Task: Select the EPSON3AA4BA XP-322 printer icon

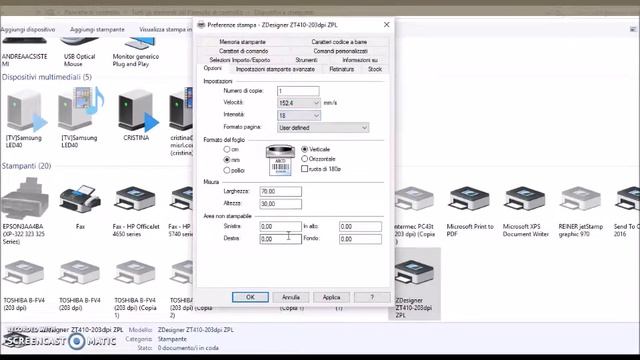Action: [x=24, y=199]
